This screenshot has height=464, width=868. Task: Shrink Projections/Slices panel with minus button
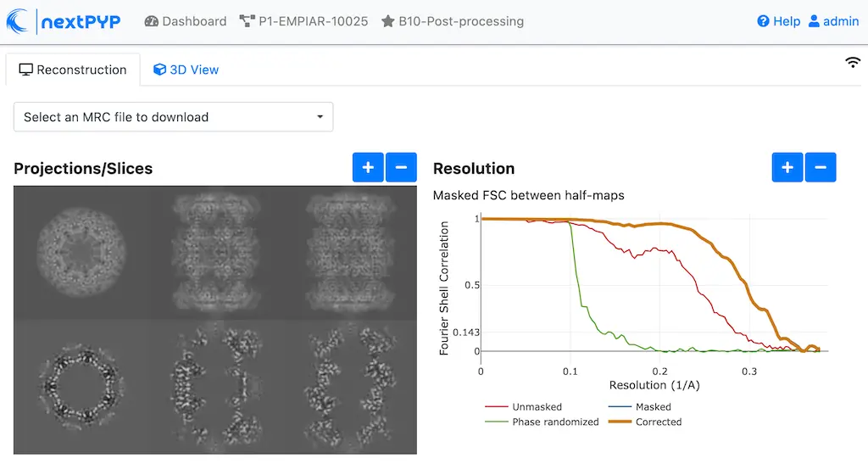[401, 168]
